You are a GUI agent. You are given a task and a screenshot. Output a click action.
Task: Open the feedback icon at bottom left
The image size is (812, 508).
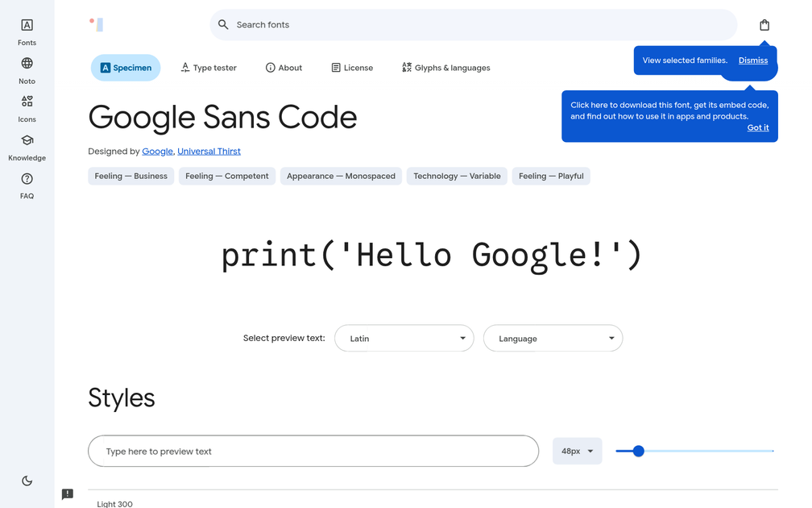[68, 493]
